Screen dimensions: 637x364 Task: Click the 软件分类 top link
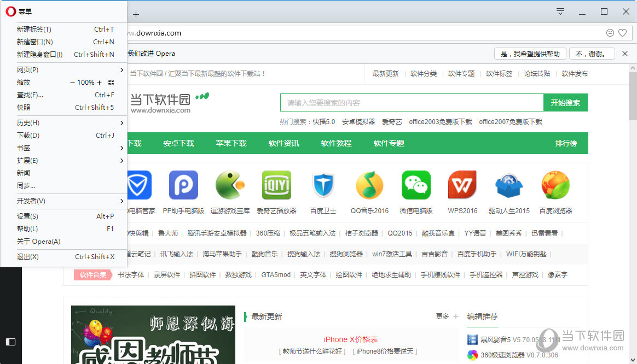click(424, 73)
